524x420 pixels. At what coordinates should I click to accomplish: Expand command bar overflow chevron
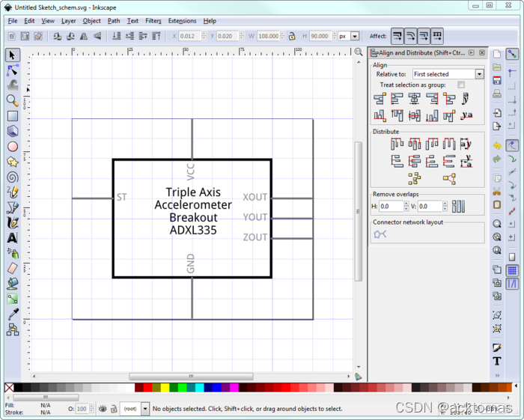(497, 375)
